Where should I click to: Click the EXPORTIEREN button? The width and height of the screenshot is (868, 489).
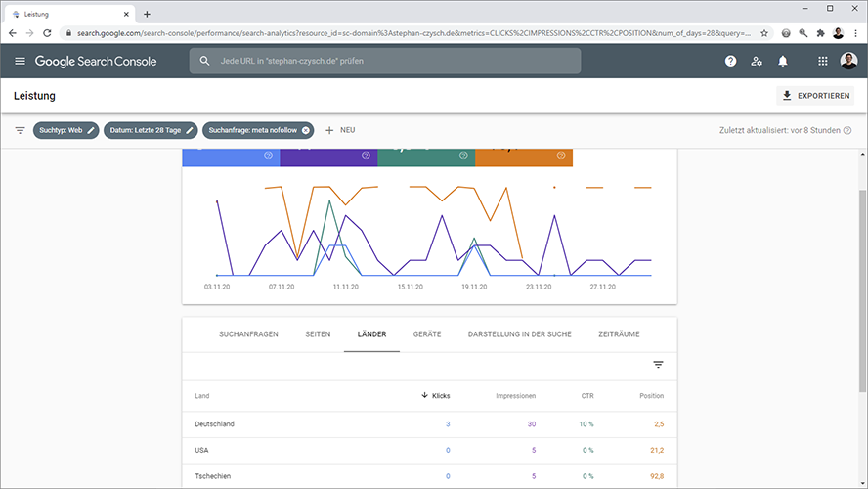[815, 96]
